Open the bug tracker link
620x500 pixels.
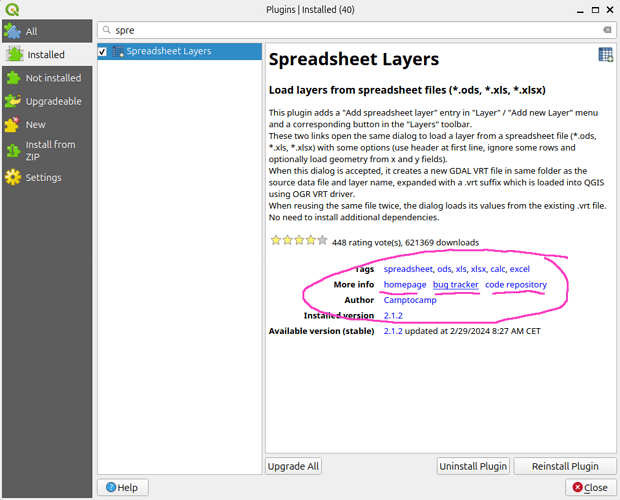[456, 285]
